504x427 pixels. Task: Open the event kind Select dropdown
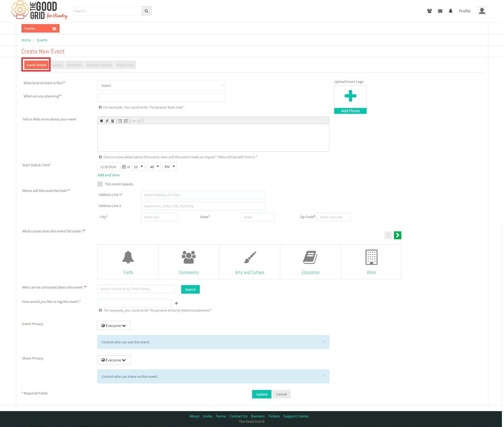pyautogui.click(x=161, y=86)
